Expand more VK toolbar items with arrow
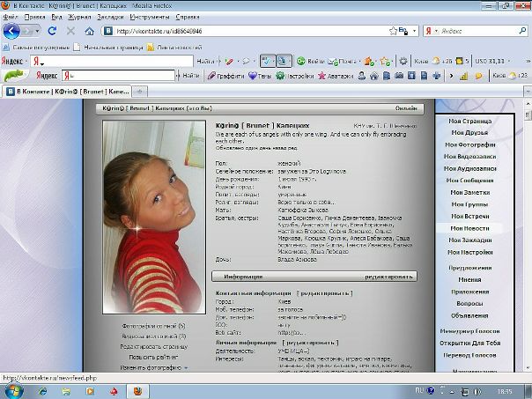The width and height of the screenshot is (532, 399). coord(451,76)
